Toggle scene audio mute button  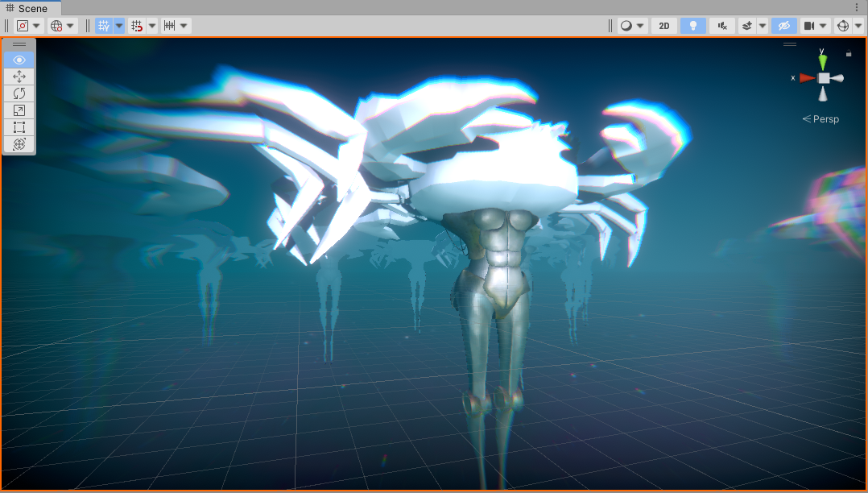tap(722, 26)
